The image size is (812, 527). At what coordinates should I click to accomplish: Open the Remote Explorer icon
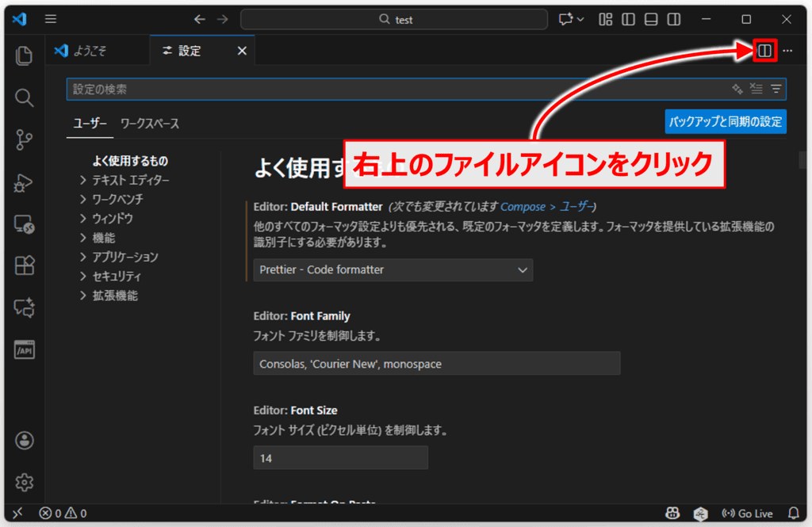(x=24, y=225)
